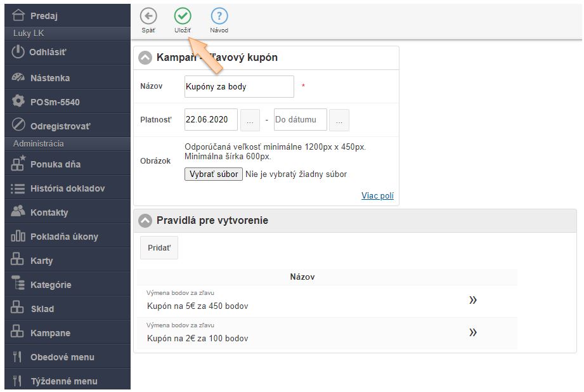Save the campaign with the Uložiť icon
Image resolution: width=584 pixels, height=392 pixels.
tap(183, 16)
